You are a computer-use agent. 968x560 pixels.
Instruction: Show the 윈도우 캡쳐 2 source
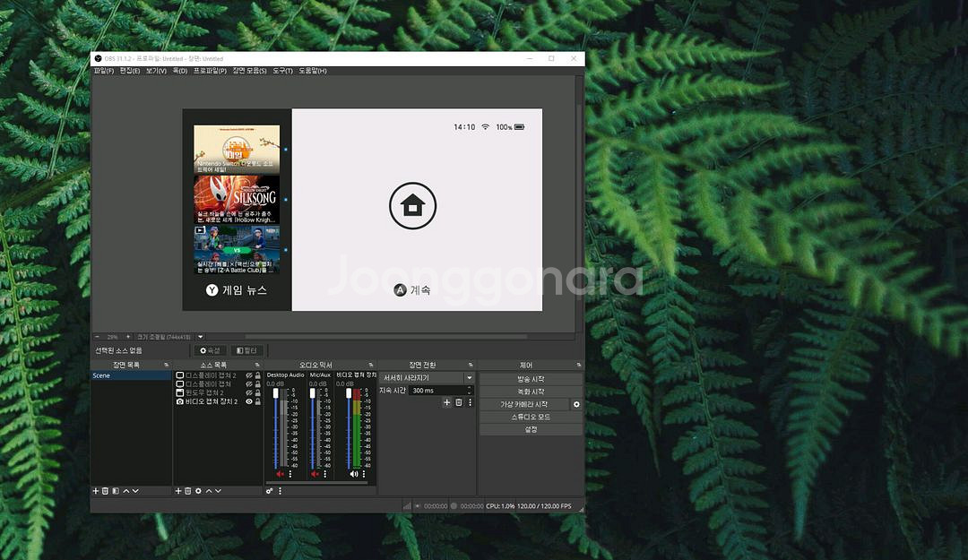coord(249,392)
